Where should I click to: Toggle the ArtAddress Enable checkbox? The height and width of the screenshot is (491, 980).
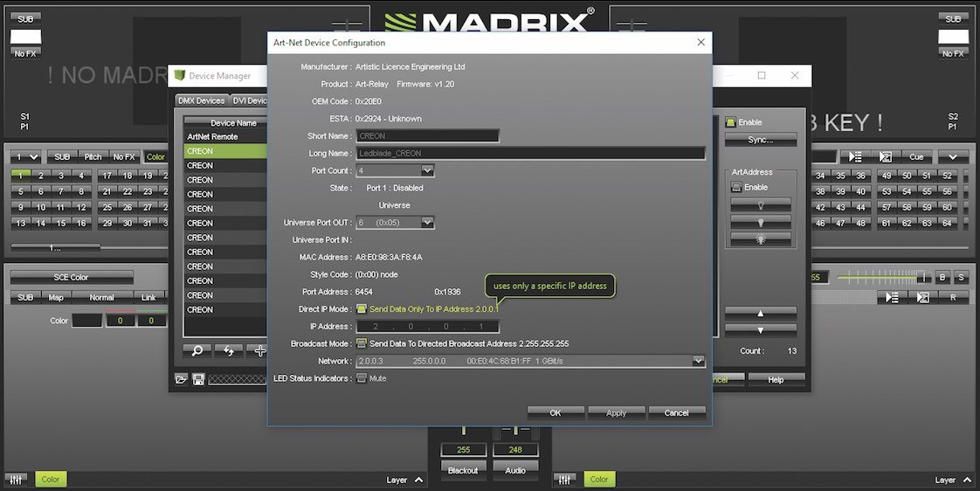(x=736, y=187)
